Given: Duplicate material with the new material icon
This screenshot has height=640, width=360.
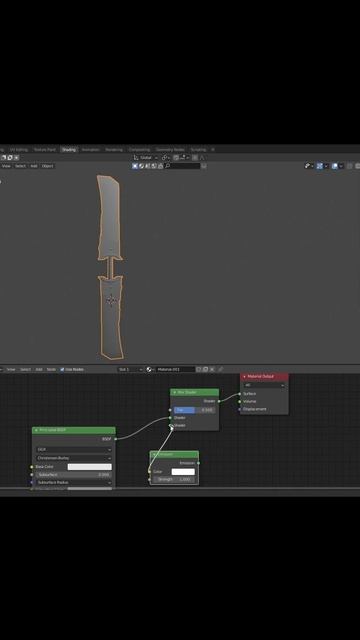Looking at the screenshot, I should click(x=205, y=369).
